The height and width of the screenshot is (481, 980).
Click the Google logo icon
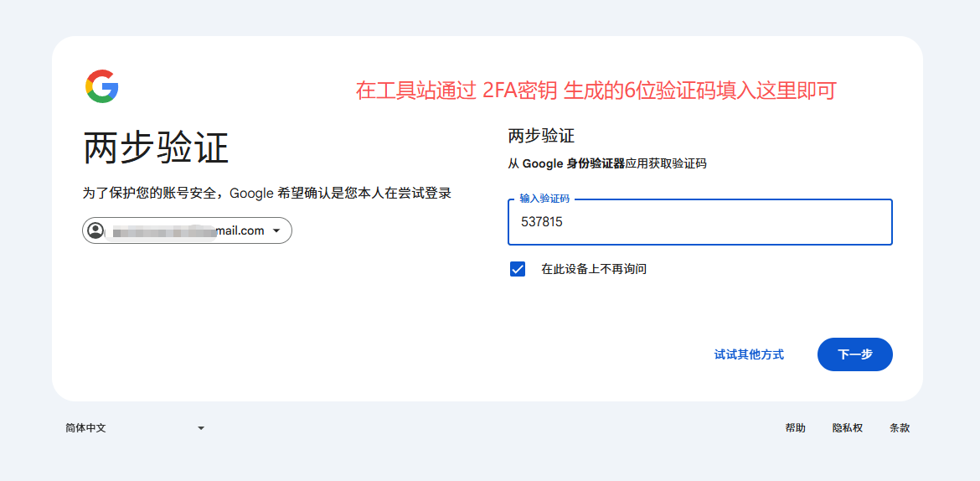[x=102, y=86]
